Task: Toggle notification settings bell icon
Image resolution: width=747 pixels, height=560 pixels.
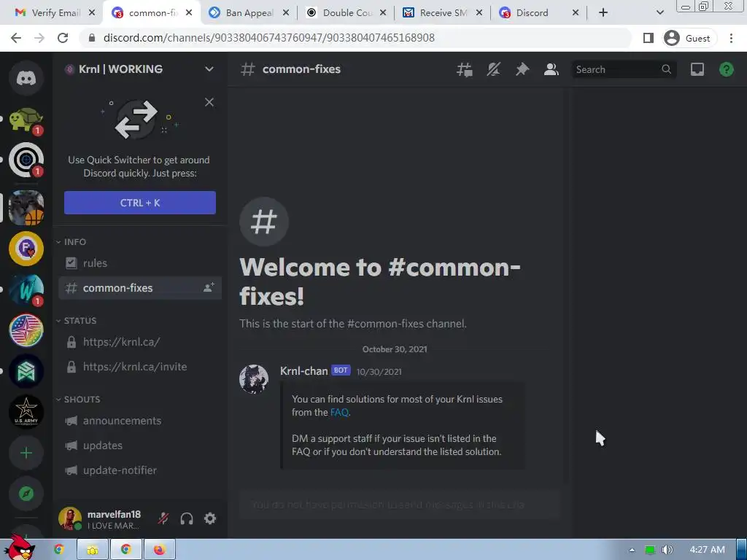Action: [494, 69]
